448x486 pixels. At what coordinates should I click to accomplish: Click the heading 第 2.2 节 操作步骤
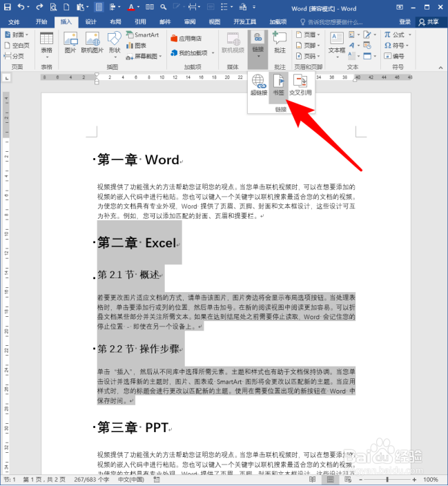pos(138,349)
